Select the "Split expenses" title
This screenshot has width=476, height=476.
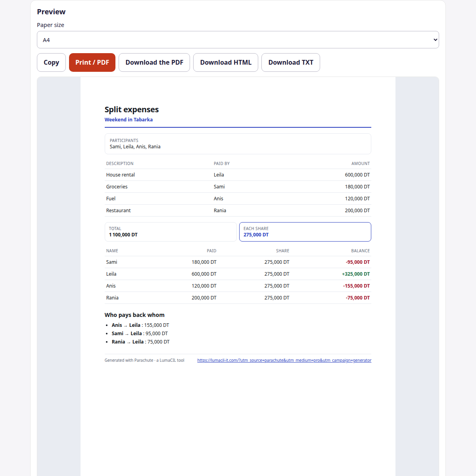point(132,109)
